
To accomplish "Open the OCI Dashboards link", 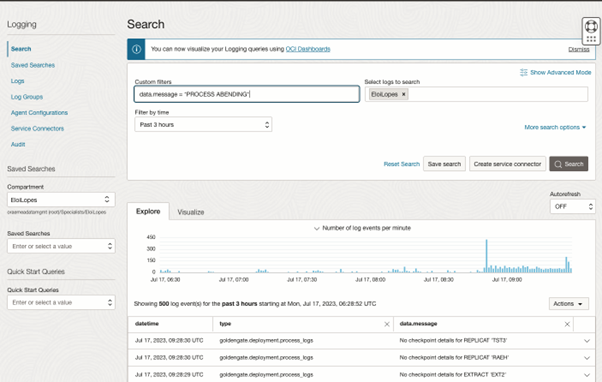I will click(308, 49).
